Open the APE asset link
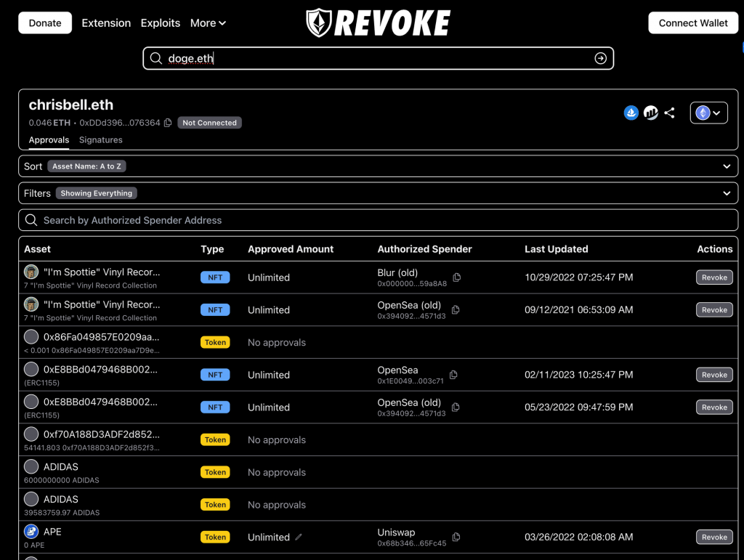Image resolution: width=744 pixels, height=560 pixels. 52,532
